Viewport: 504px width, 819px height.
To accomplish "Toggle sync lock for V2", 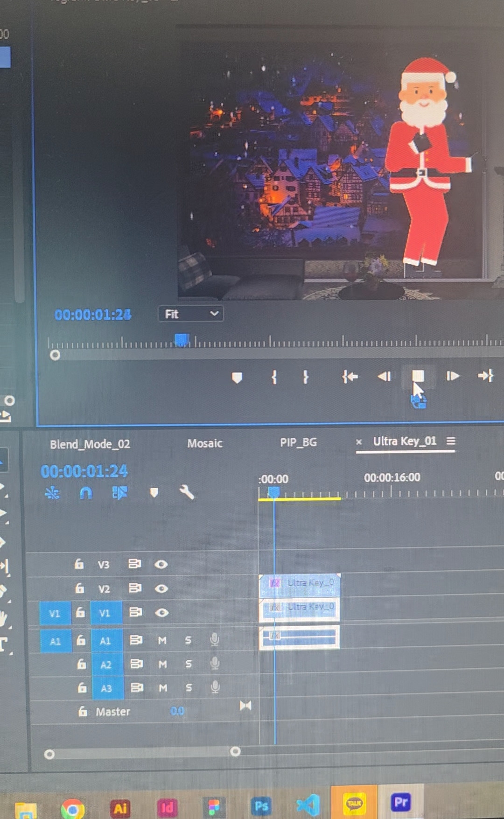I will 135,588.
